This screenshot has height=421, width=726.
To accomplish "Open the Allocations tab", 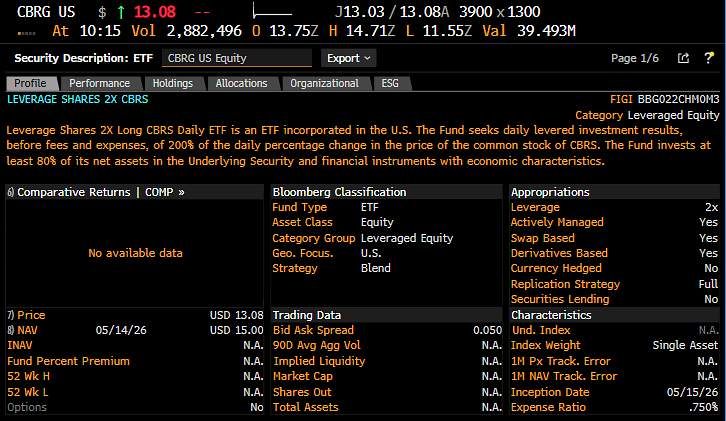I will click(x=242, y=83).
